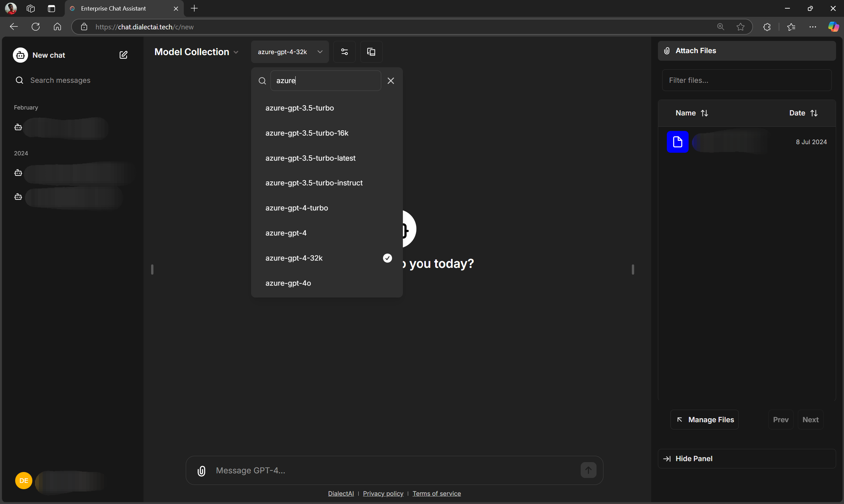Click the browser back arrow

point(14,27)
